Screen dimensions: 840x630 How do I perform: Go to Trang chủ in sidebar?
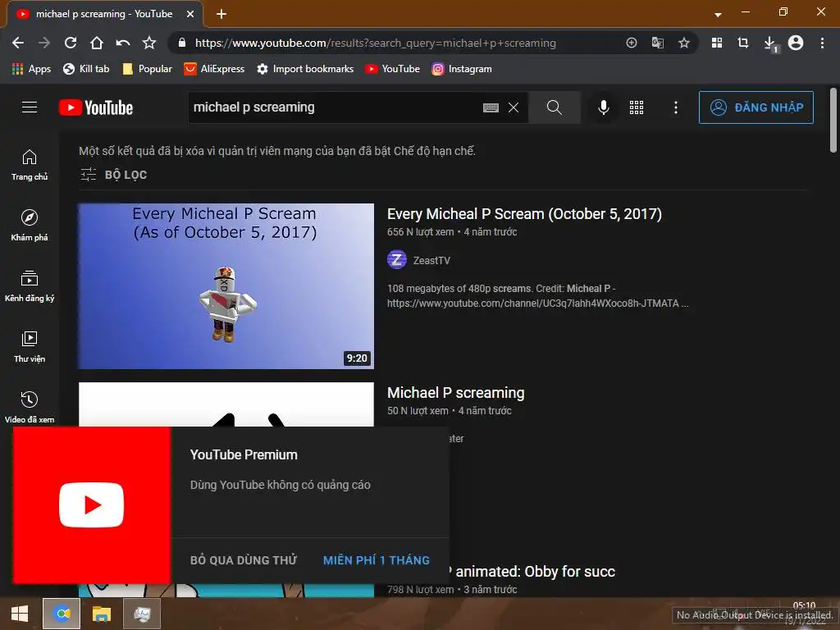click(x=30, y=165)
